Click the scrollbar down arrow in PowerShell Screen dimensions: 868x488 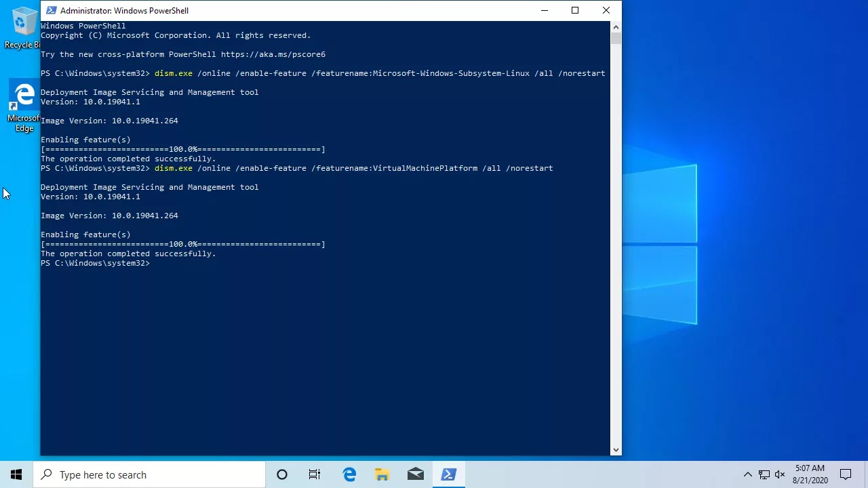click(x=616, y=449)
